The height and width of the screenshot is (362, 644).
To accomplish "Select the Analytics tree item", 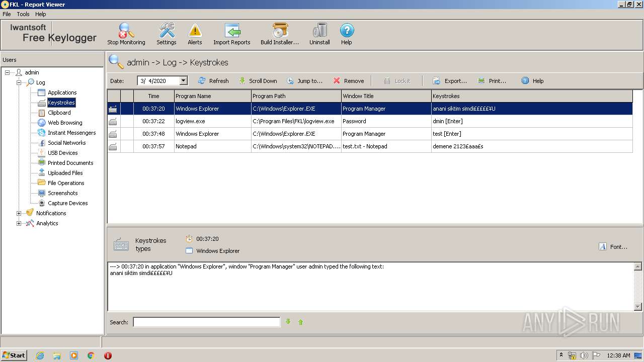I will tap(47, 223).
